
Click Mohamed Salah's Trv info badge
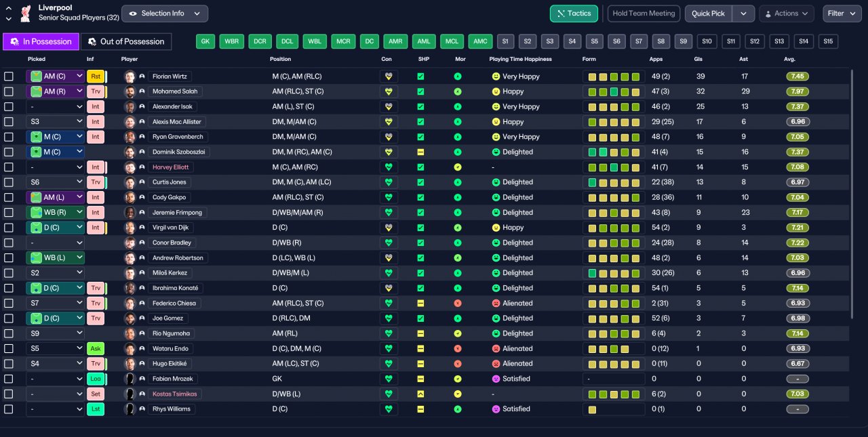point(96,91)
